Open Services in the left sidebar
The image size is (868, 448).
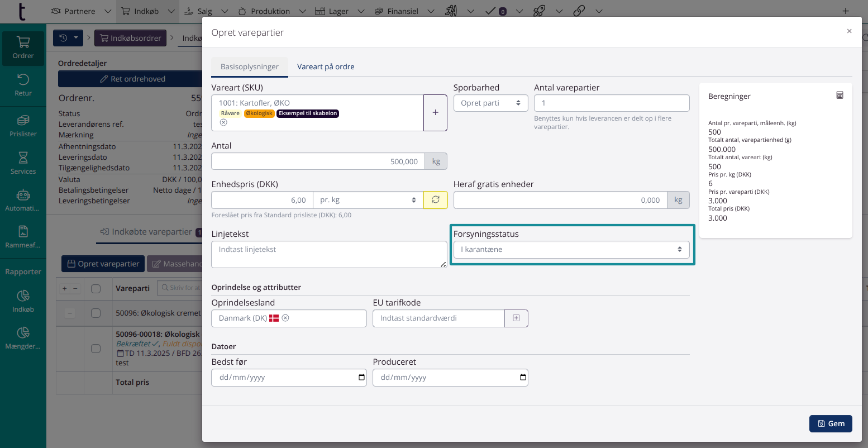click(23, 163)
